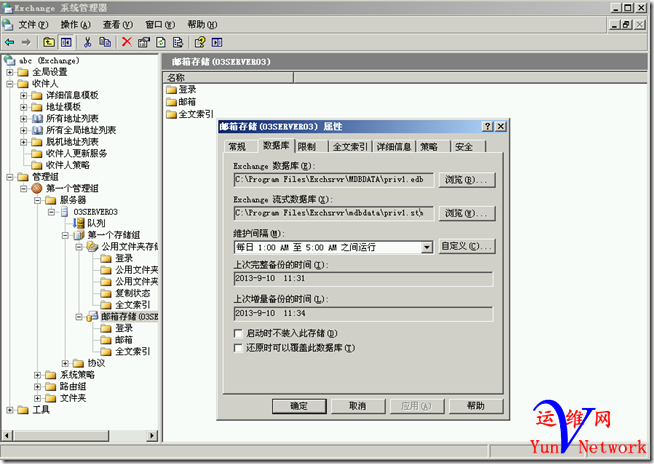Image resolution: width=654 pixels, height=464 pixels.
Task: Select the 所有地址列表 address book icon
Action: pyautogui.click(x=37, y=119)
